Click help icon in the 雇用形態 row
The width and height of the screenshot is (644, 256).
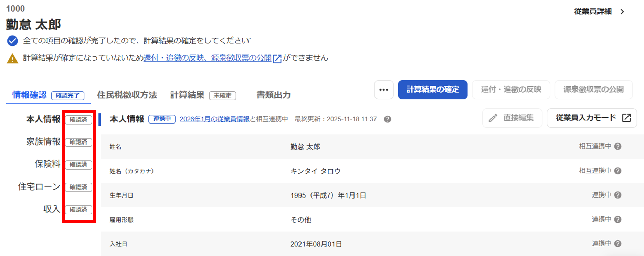(618, 220)
